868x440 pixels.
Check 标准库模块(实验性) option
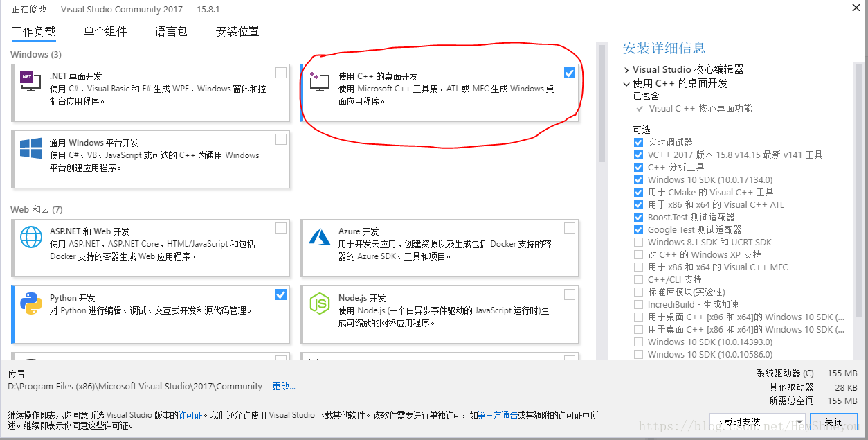[638, 292]
